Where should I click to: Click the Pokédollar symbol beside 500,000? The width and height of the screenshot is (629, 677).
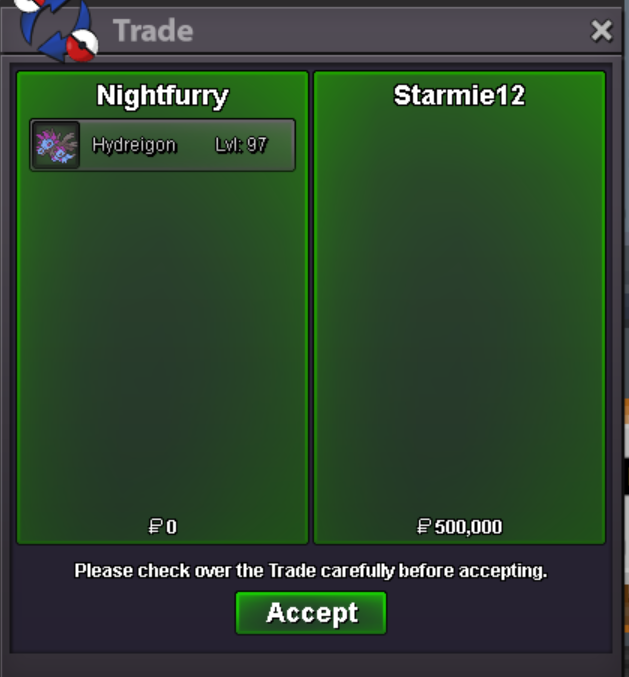[x=424, y=527]
